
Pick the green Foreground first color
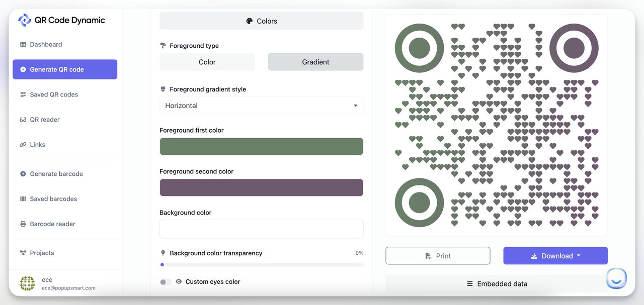point(261,146)
